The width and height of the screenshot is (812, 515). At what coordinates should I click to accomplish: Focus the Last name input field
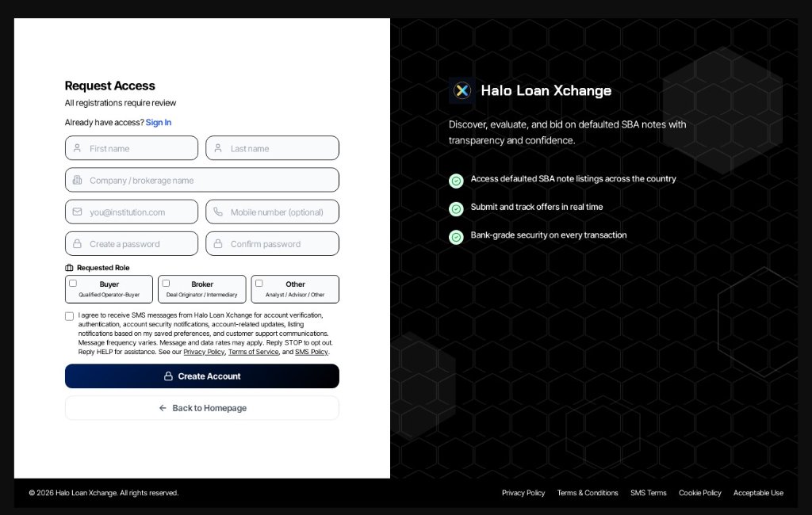(x=273, y=148)
